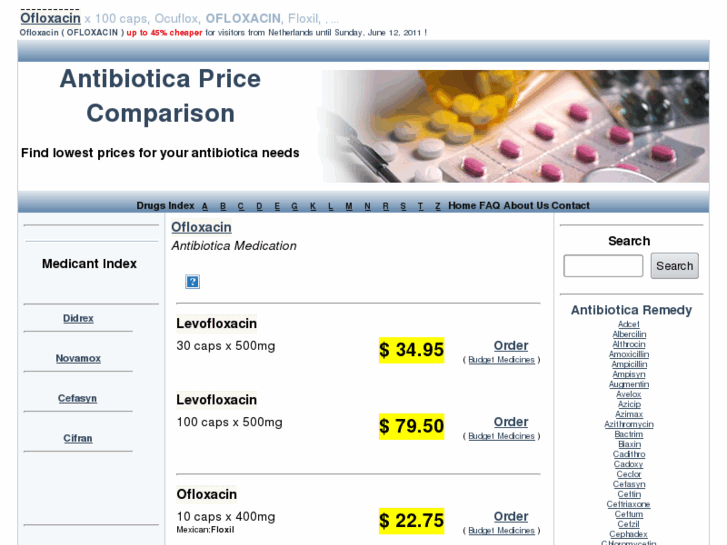Viewport: 727px width, 545px height.
Task: Open Amoxicillin in Antibiotica Remedy list
Action: point(629,354)
